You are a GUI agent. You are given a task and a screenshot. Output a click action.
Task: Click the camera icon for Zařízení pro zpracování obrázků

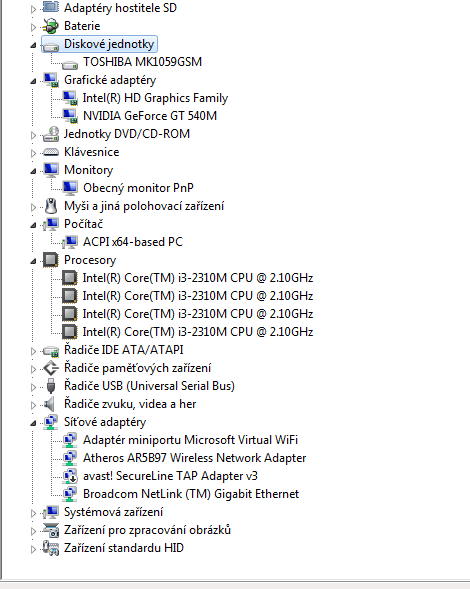[51, 530]
